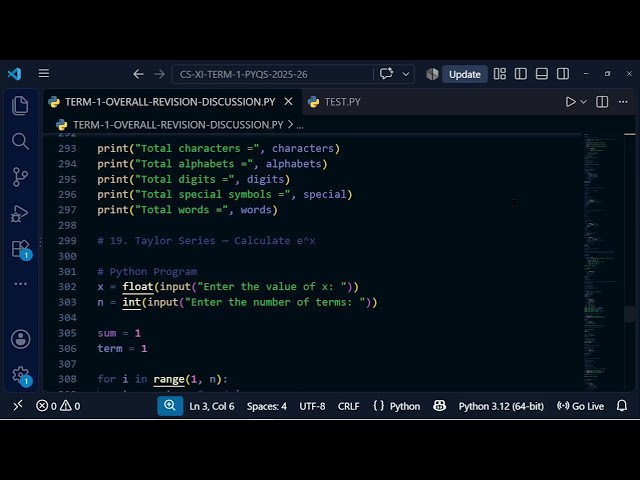
Task: Click "Total special symbols =" string
Action: [213, 194]
